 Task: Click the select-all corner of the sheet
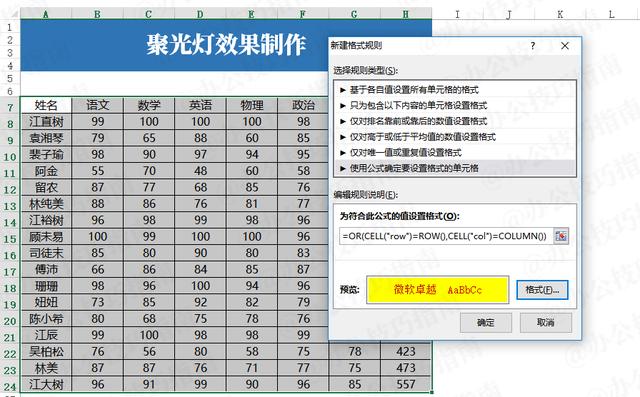10,13
